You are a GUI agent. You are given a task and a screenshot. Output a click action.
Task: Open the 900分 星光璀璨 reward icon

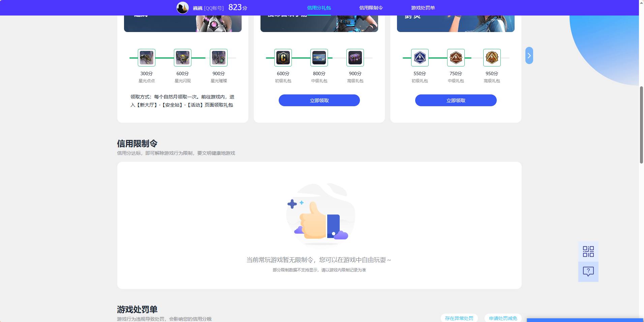pos(219,58)
